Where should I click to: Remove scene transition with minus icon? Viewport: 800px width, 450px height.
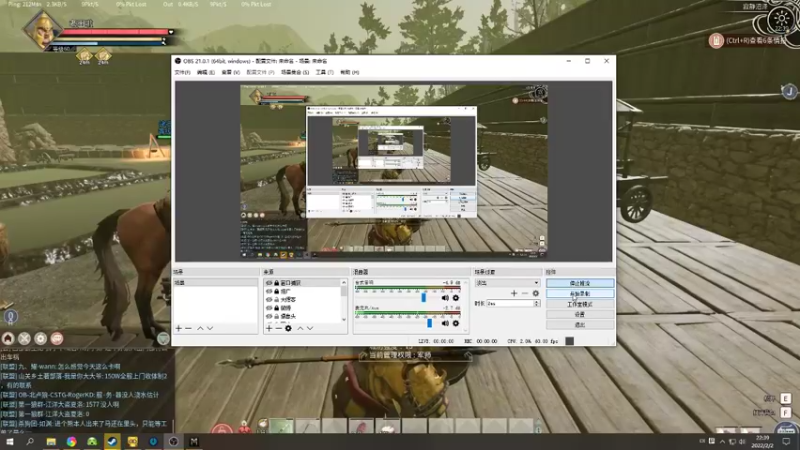[x=524, y=293]
